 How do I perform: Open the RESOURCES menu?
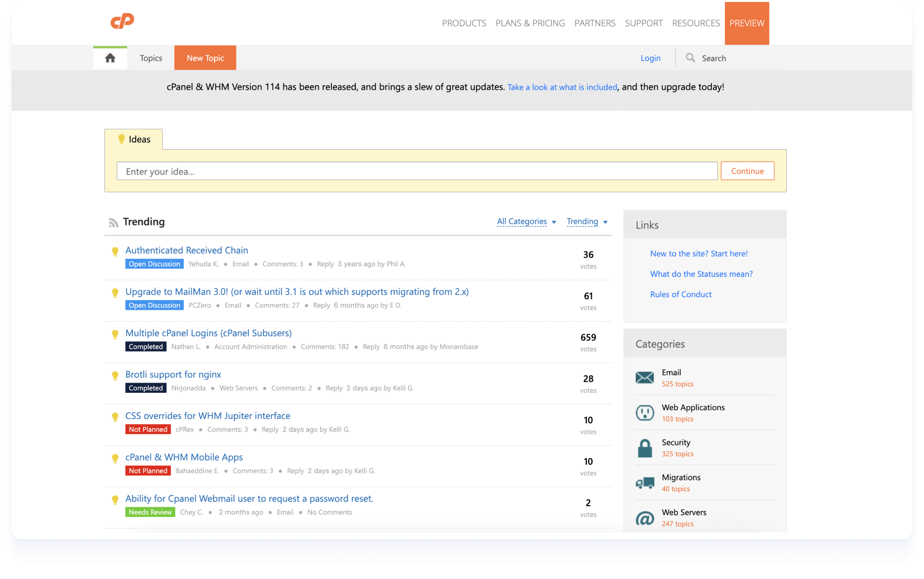pyautogui.click(x=696, y=23)
